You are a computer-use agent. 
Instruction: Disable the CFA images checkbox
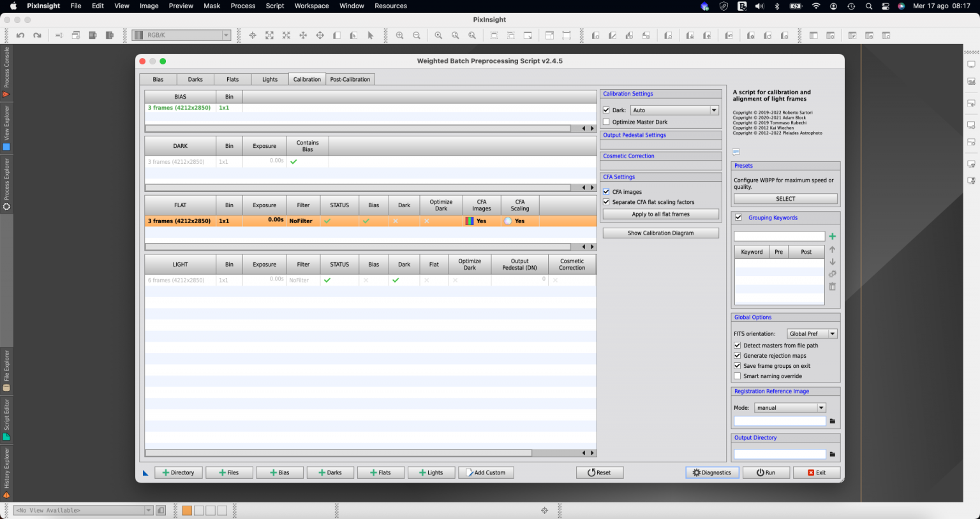coord(606,191)
